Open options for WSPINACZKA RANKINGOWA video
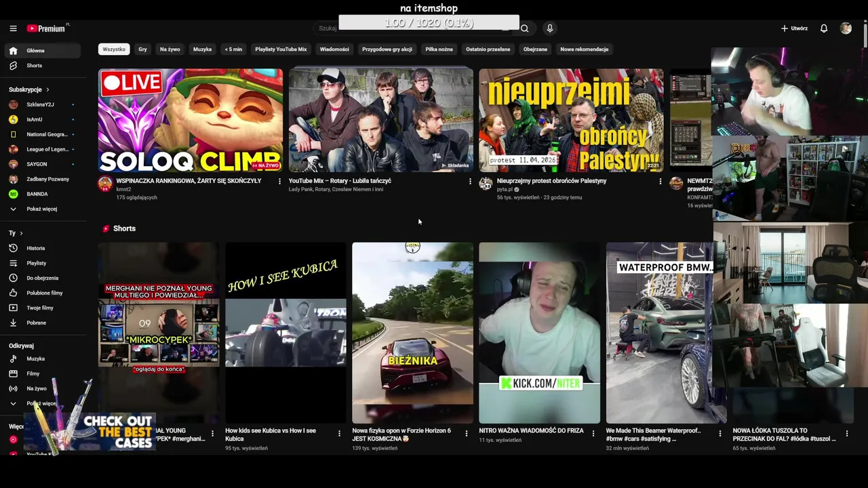This screenshot has height=488, width=868. [279, 182]
